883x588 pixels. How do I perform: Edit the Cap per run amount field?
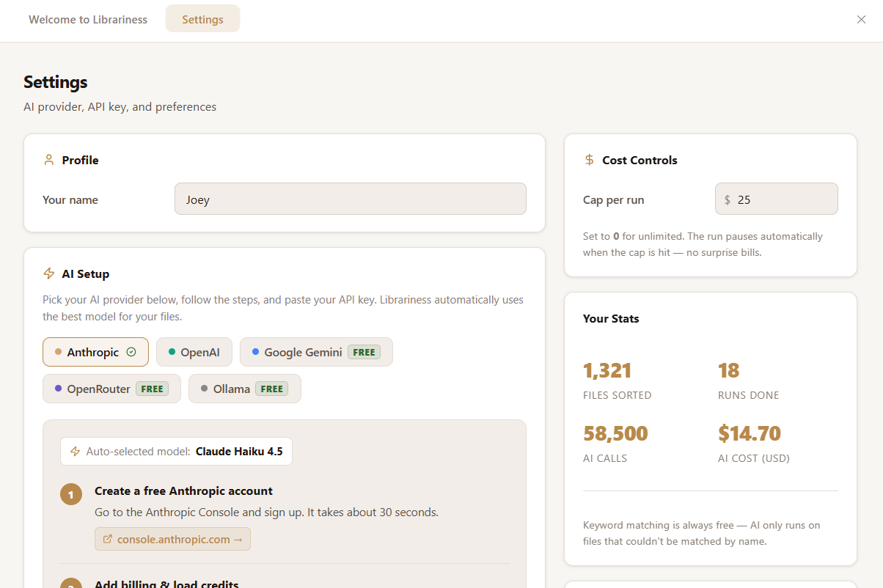777,199
